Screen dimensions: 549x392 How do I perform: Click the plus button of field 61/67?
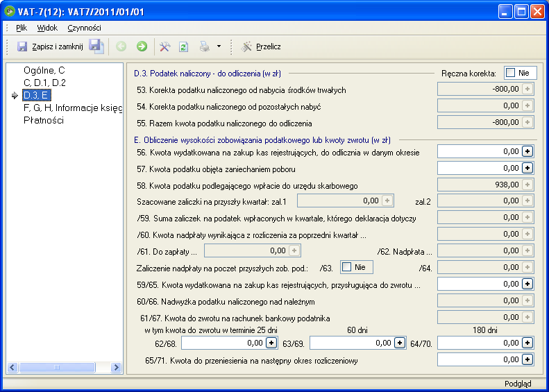[527, 318]
